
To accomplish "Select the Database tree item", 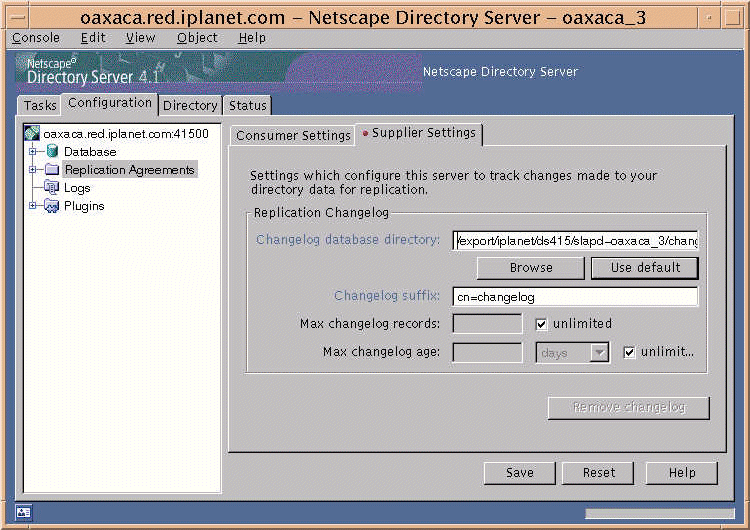I will 90,152.
